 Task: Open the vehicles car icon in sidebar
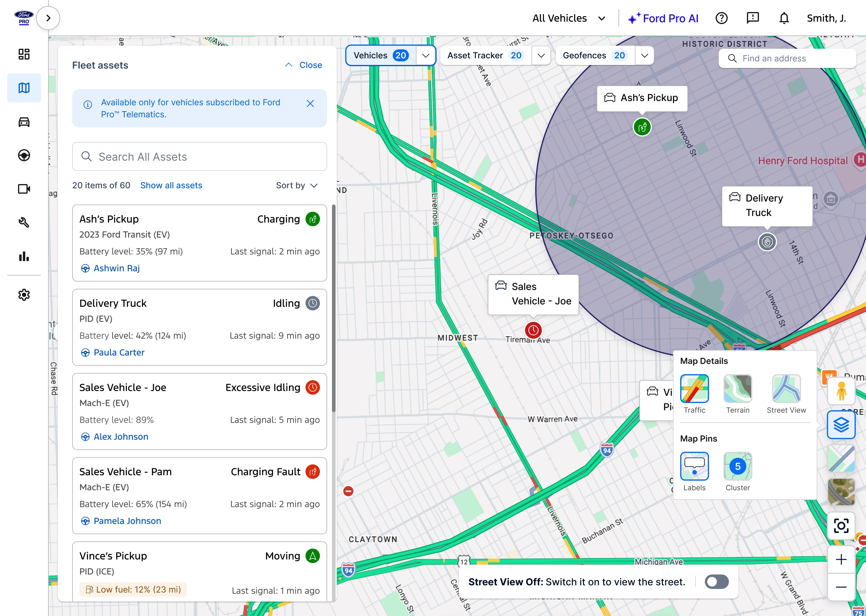point(24,122)
